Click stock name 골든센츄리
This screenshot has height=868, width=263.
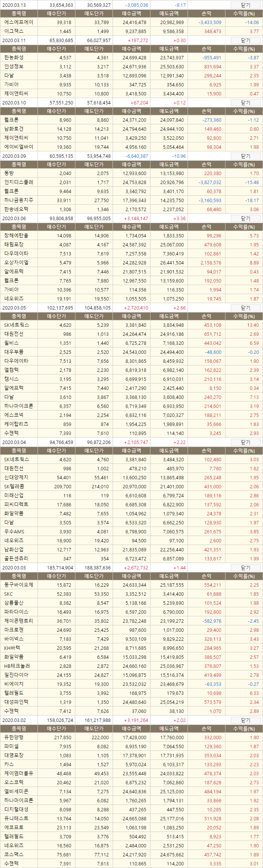pyautogui.click(x=16, y=559)
